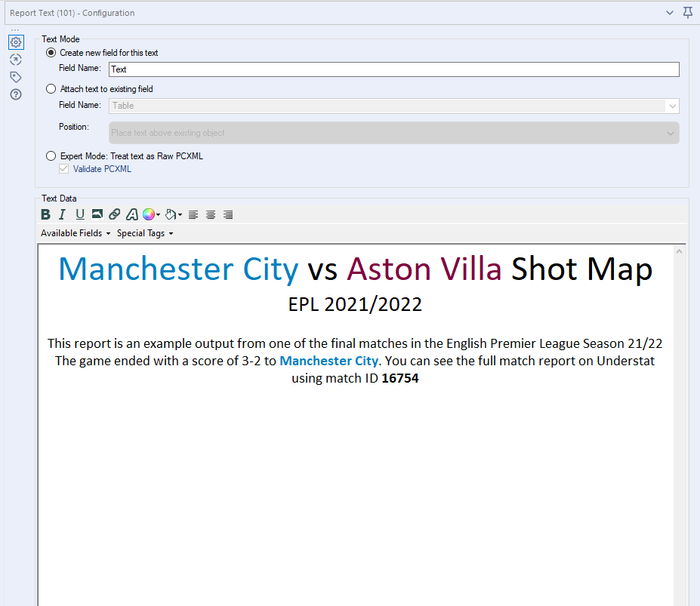Image resolution: width=700 pixels, height=606 pixels.
Task: Right-align the report text
Action: click(x=228, y=215)
